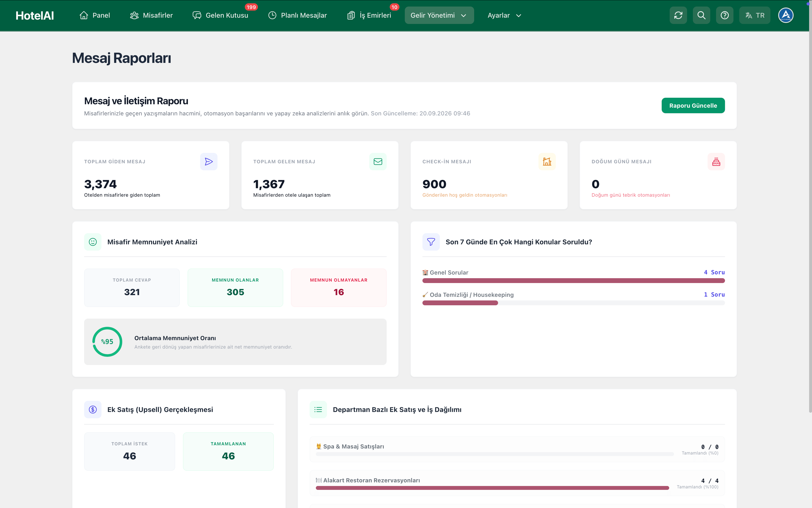Click the '1 Soru' count label
The width and height of the screenshot is (812, 508).
coord(714,295)
